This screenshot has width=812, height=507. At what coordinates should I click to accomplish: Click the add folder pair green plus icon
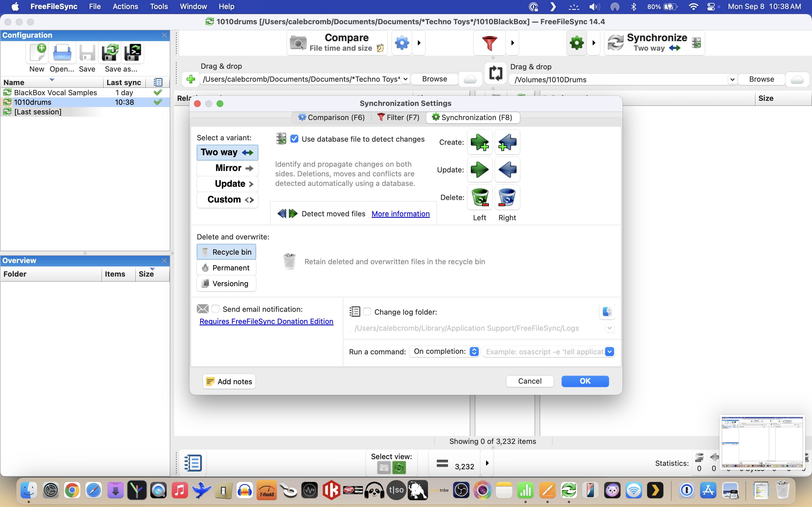pyautogui.click(x=191, y=79)
